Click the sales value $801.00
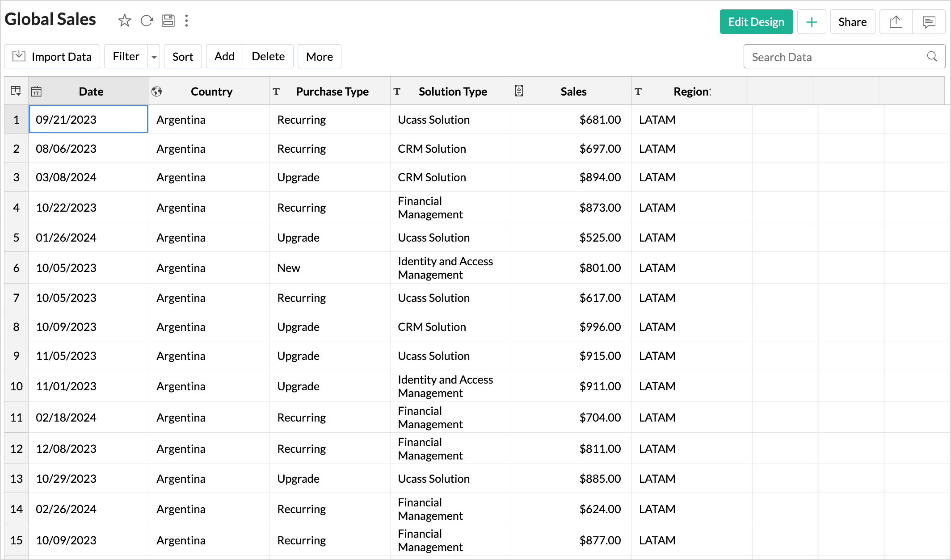 [600, 268]
